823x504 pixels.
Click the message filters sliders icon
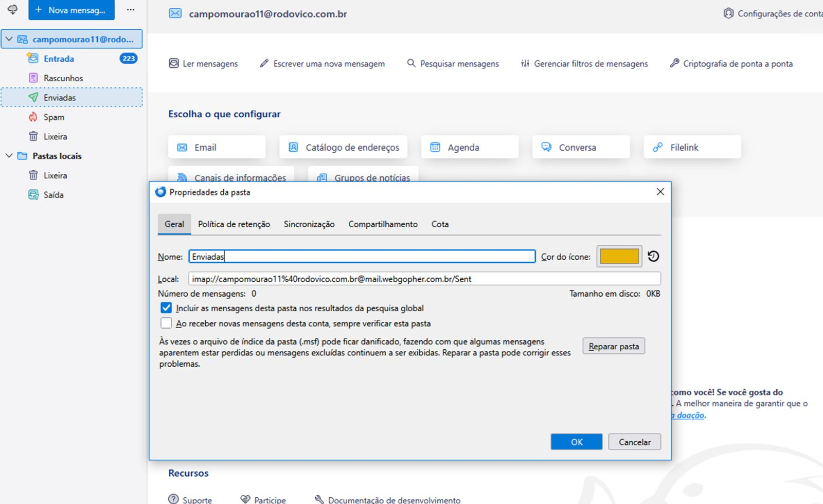click(525, 63)
